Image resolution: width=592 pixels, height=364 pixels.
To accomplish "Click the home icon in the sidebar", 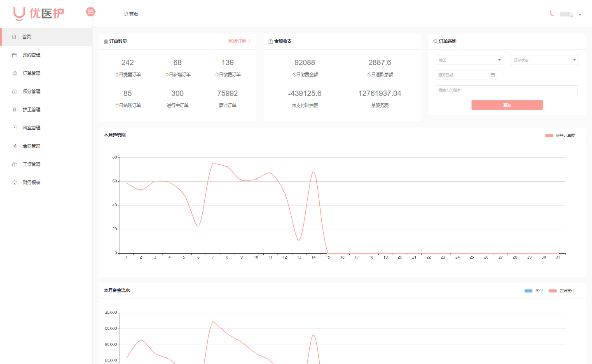I will 14,37.
